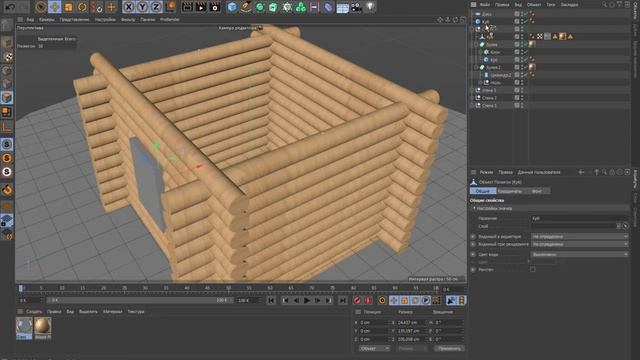Select the Стена 2 object
Viewport: 640px width, 360px height.
pos(489,98)
